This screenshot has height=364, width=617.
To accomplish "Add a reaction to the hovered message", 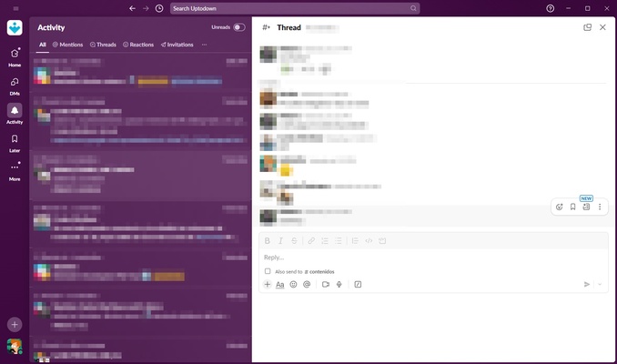I will click(559, 207).
